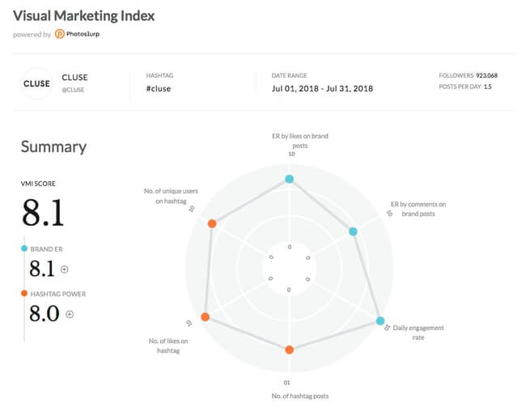
Task: Click the followers count 923,068
Action: 486,75
